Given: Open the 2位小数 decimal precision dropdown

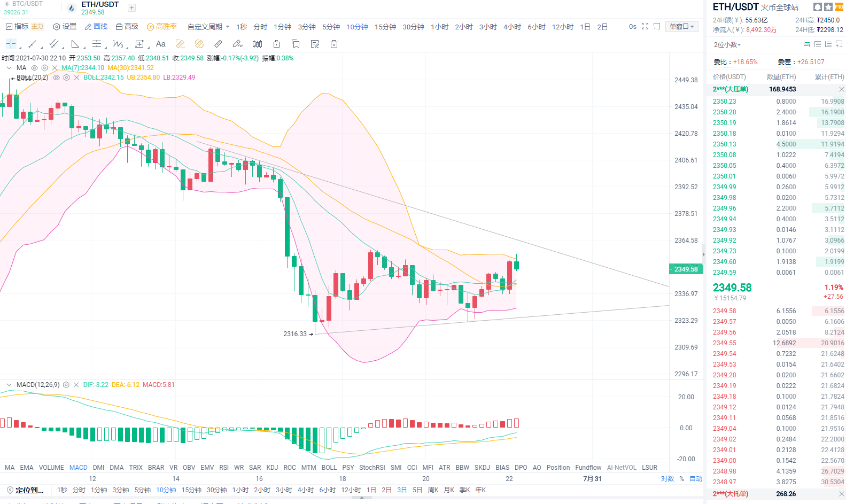Looking at the screenshot, I should tap(727, 45).
